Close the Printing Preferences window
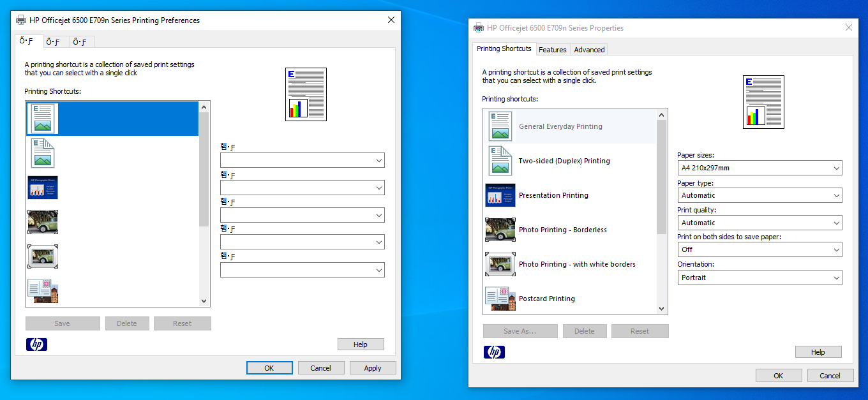Viewport: 868px width, 400px height. 391,20
